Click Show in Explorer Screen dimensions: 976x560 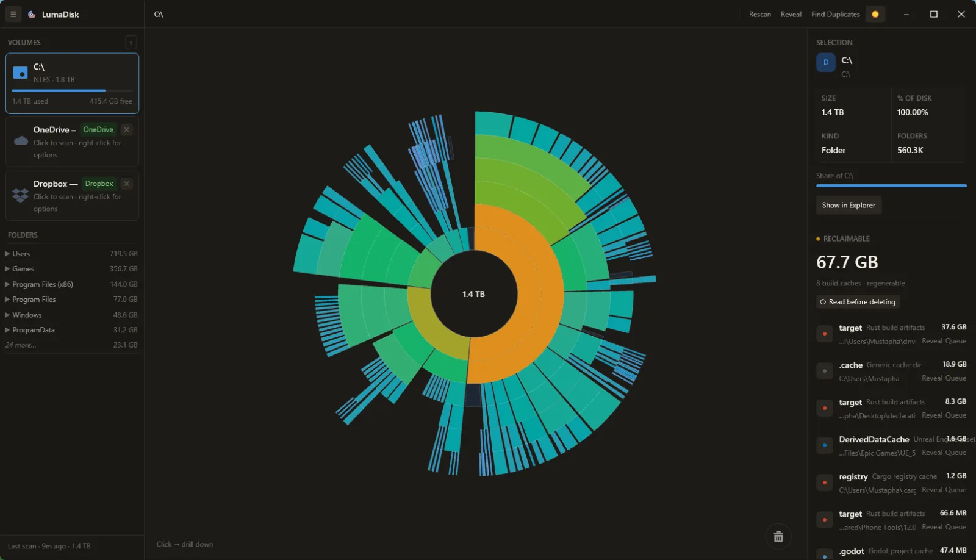coord(849,205)
